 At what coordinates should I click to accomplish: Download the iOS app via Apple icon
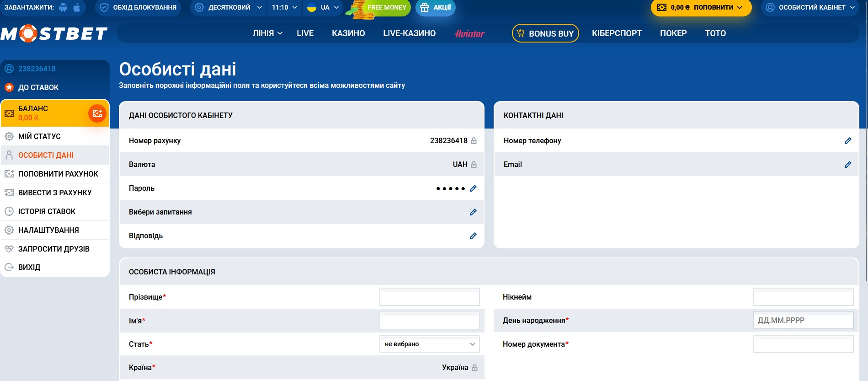pyautogui.click(x=77, y=7)
